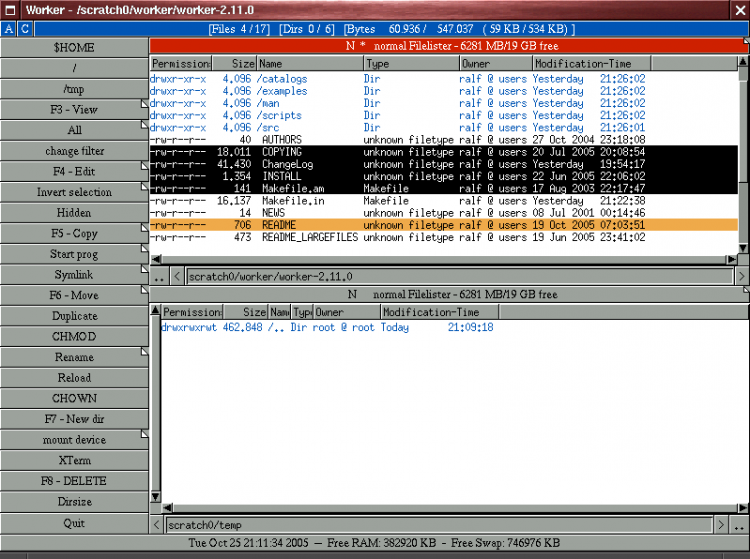This screenshot has width=750, height=559.
Task: Select the /src directory row
Action: [444, 128]
